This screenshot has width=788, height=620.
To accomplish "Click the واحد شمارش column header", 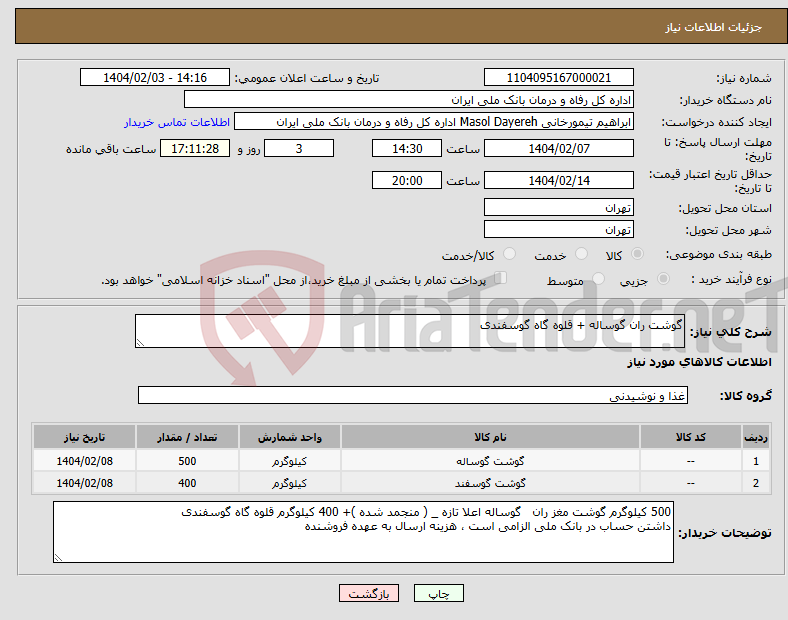I will (x=290, y=437).
